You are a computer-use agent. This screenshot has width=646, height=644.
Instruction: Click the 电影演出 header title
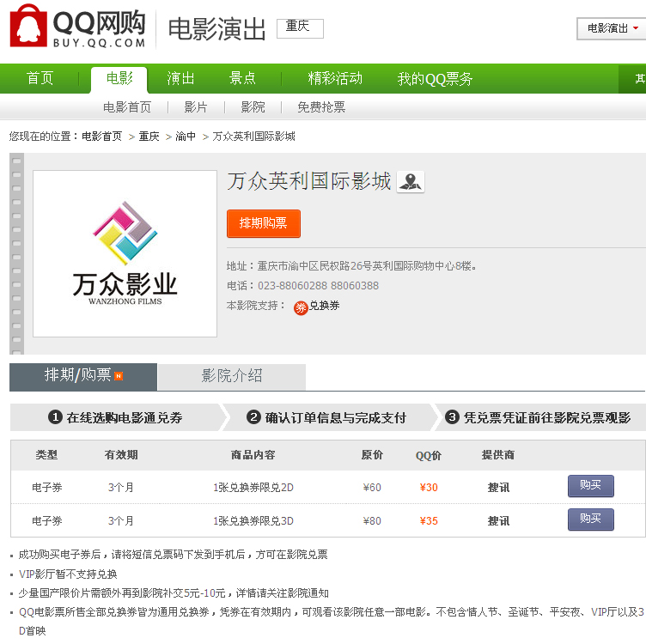point(216,29)
